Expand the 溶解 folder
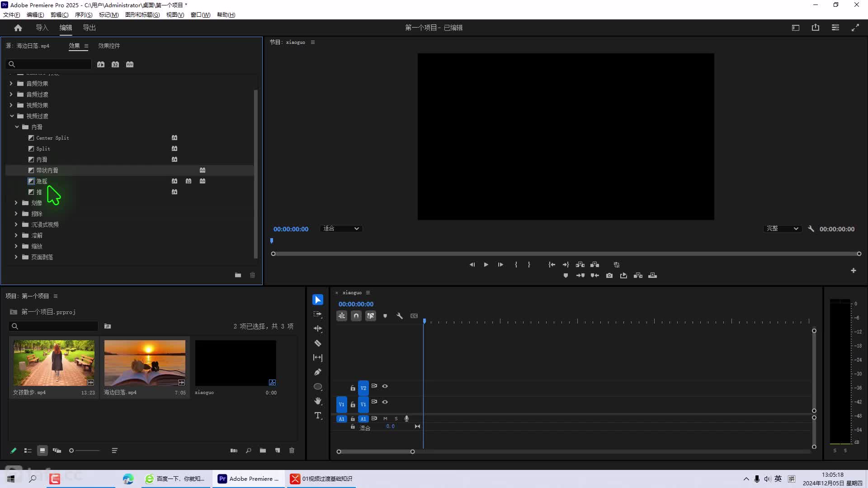This screenshot has height=488, width=868. tap(16, 235)
